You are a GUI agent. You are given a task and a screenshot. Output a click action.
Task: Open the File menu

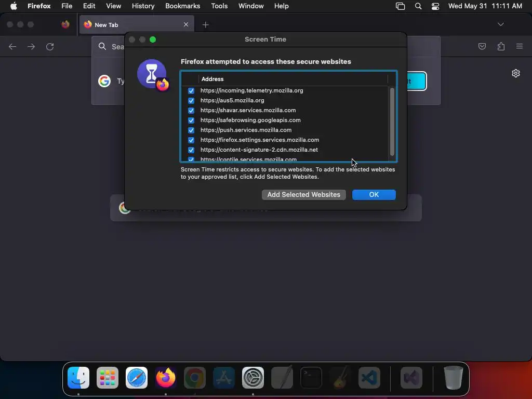tap(67, 6)
